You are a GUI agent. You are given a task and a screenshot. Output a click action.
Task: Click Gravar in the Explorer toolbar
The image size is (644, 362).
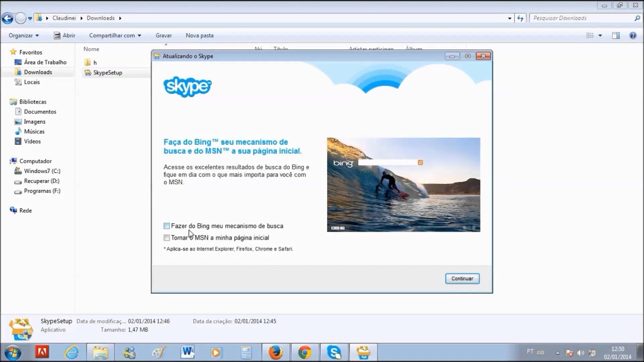tap(164, 36)
